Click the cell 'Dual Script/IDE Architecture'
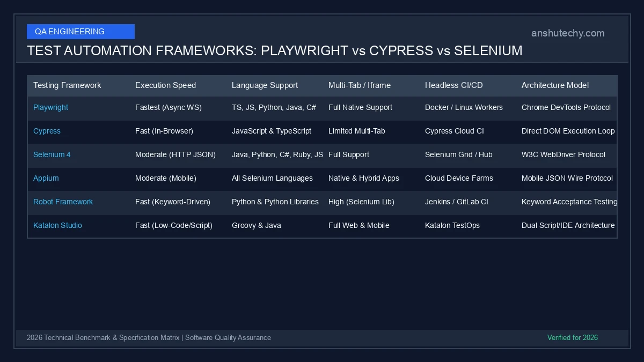Screen dimensions: 644x362 tap(568, 225)
